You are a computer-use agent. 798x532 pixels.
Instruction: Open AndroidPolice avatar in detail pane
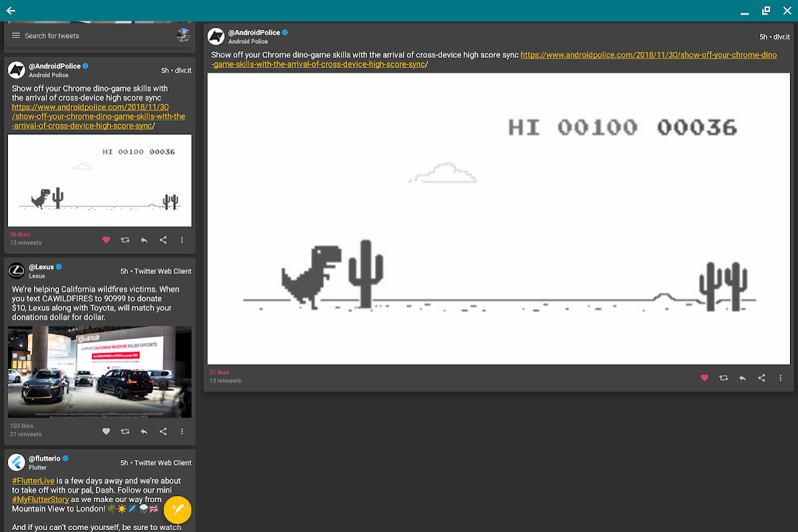216,37
